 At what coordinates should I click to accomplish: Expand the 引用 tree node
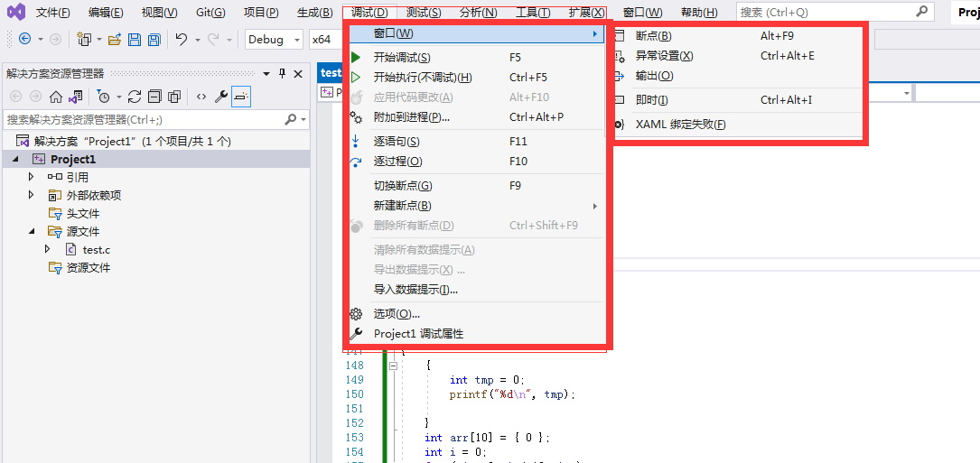click(x=31, y=178)
